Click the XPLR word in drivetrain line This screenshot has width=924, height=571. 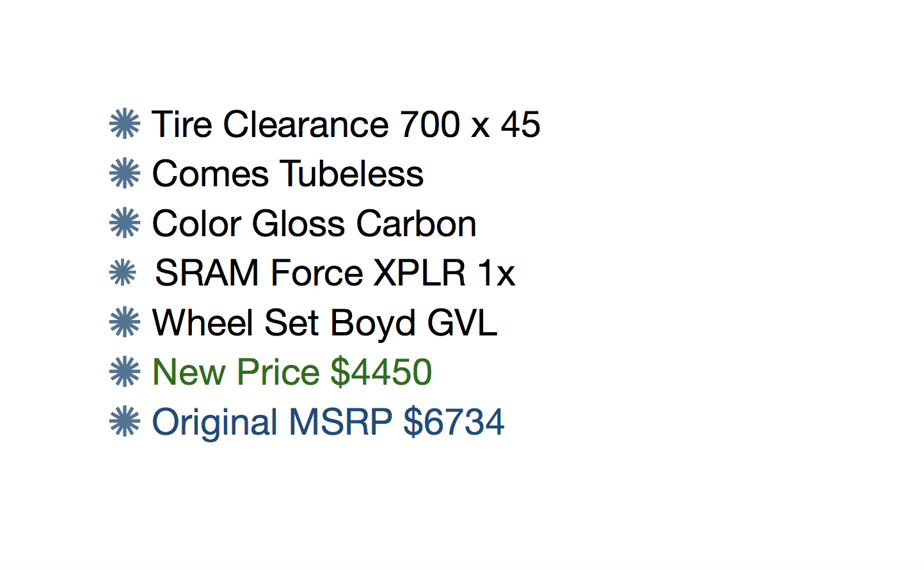[419, 273]
